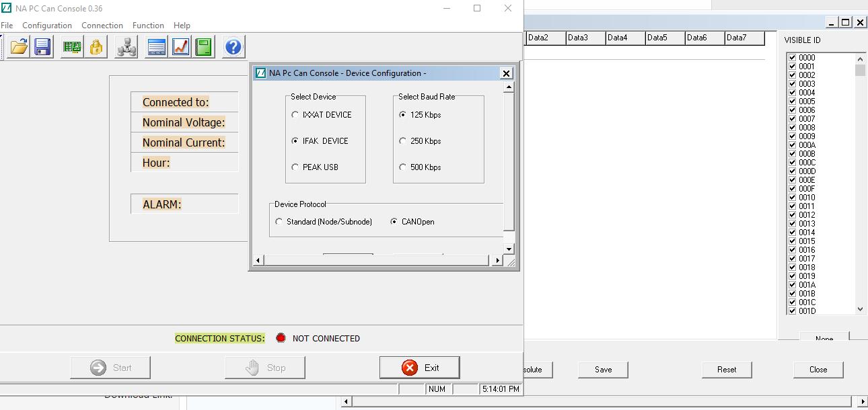
Task: Click Visible ID list scroll up arrow
Action: pyautogui.click(x=860, y=58)
